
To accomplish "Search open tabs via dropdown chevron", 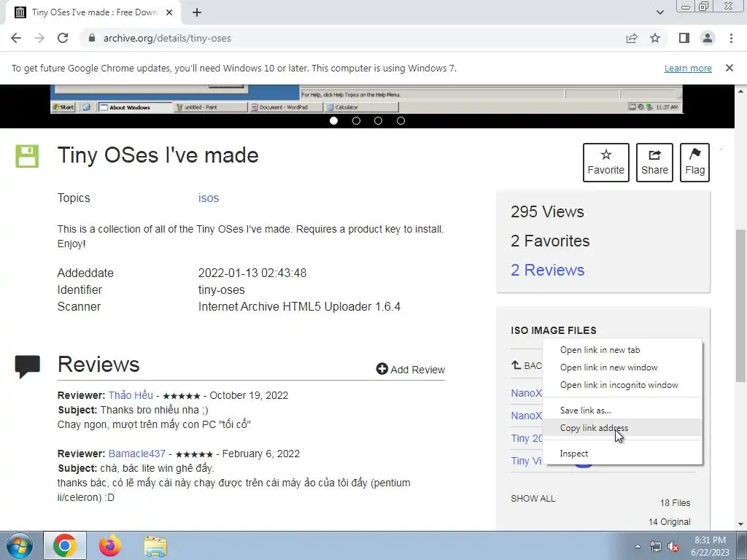I will 659,12.
